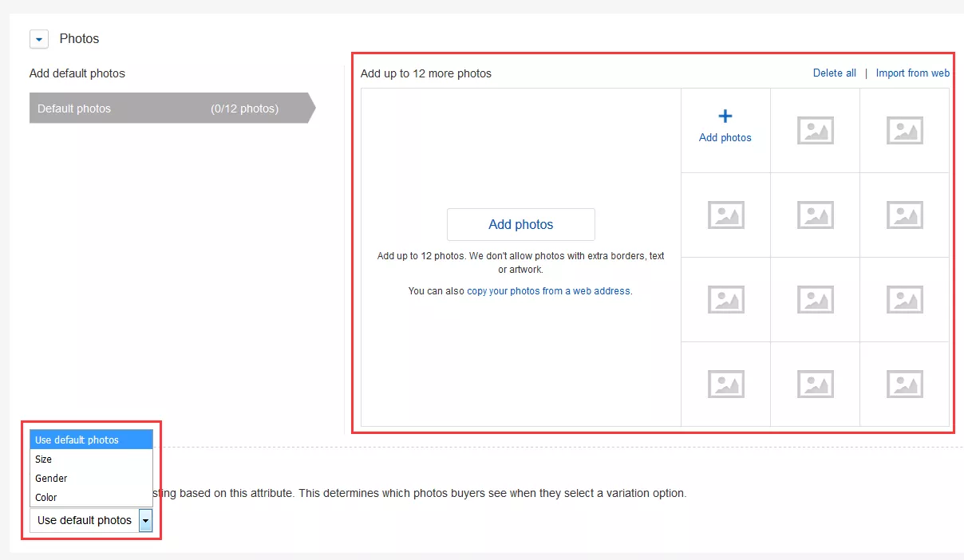Screen dimensions: 964x560
Task: Click the plus Add photos tile
Action: 725,128
